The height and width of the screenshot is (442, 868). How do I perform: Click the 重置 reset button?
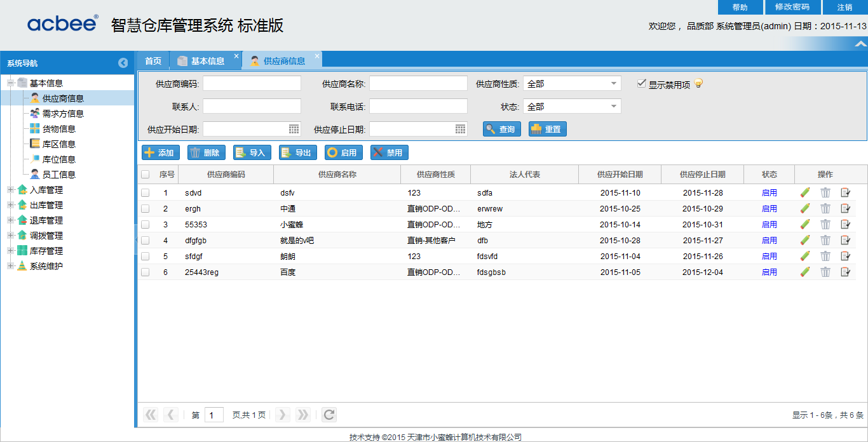(548, 129)
